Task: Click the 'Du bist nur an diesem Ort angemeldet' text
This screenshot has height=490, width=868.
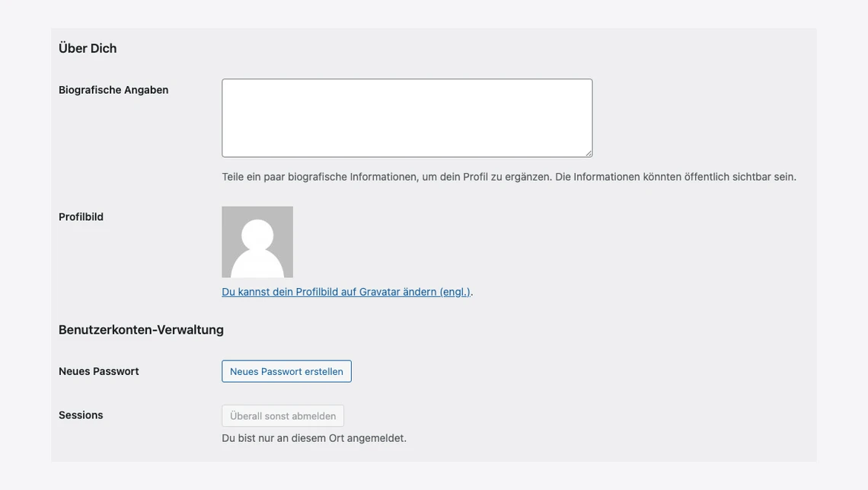Action: [314, 438]
